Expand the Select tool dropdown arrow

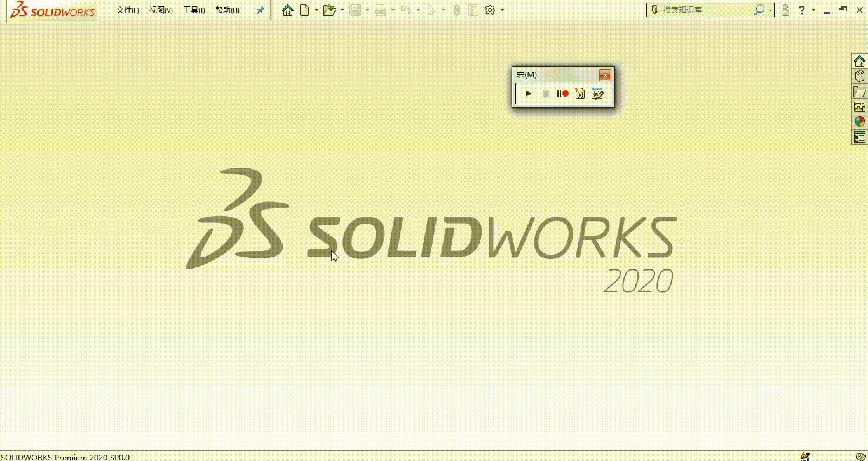point(444,10)
